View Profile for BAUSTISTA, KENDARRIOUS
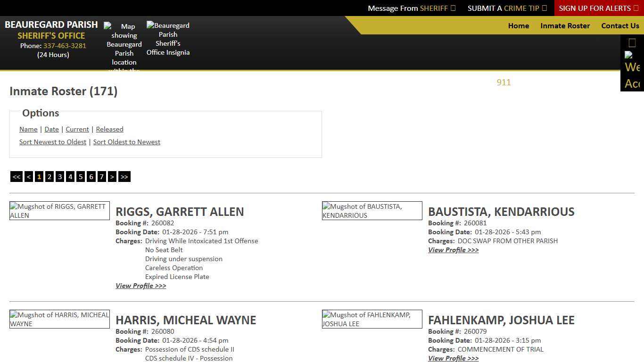Screen dimensions: 644x362 coord(453,250)
